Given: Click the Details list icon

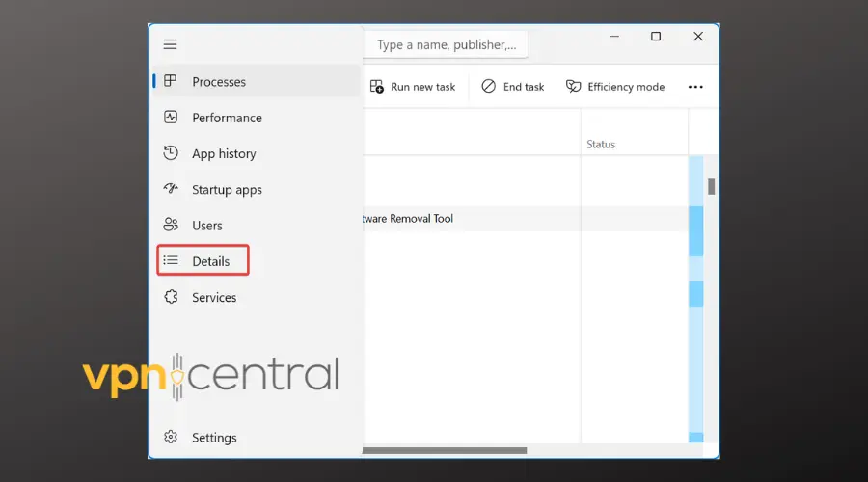Looking at the screenshot, I should [x=171, y=260].
